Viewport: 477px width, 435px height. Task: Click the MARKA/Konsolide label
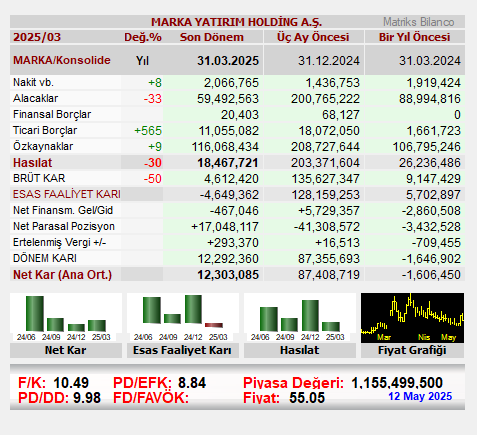62,60
